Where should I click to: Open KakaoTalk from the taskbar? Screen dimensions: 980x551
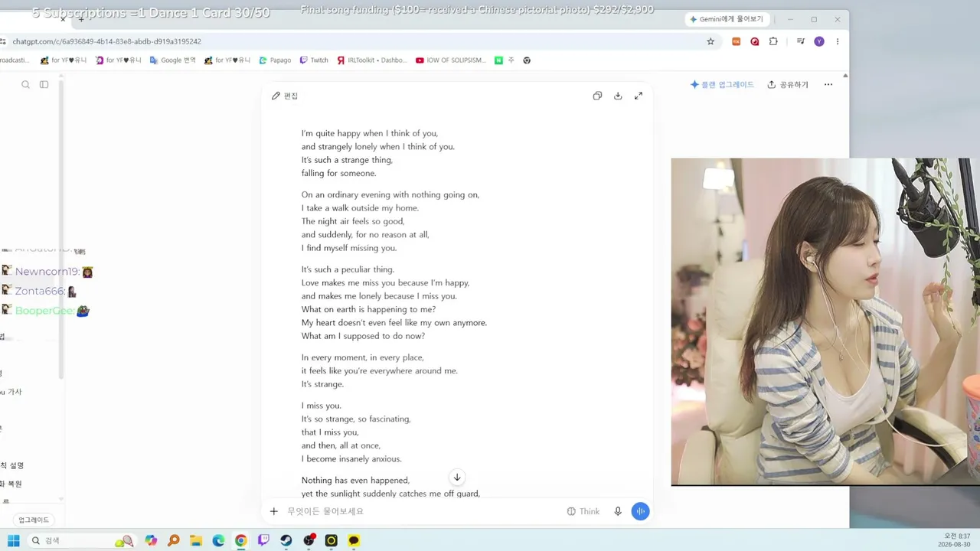click(354, 540)
